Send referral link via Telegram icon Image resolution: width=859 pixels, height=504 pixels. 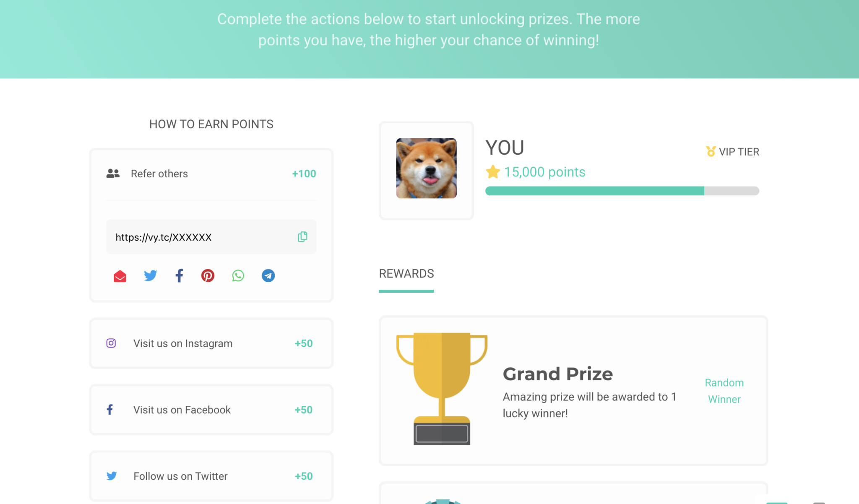[268, 275]
